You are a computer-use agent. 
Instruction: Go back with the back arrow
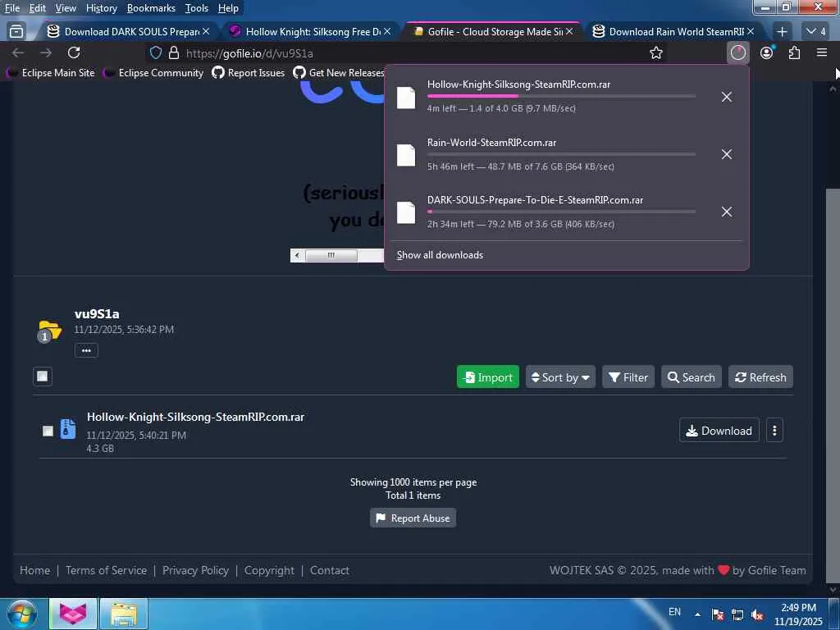point(18,52)
